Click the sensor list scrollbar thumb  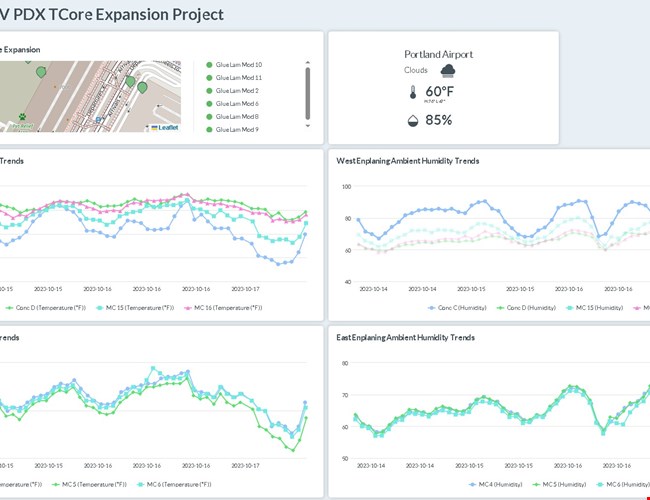(307, 80)
